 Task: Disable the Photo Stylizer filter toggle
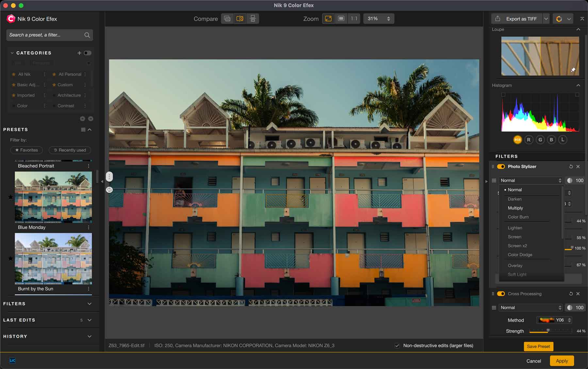tap(501, 167)
